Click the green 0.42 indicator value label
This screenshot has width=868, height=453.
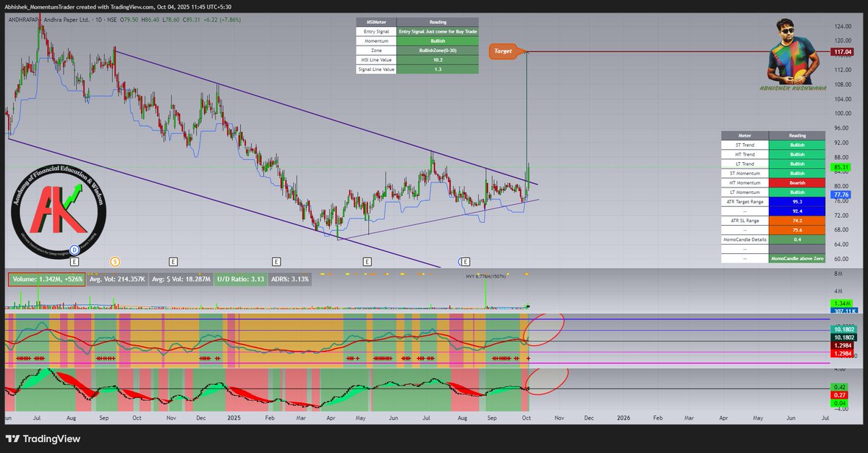coord(839,387)
